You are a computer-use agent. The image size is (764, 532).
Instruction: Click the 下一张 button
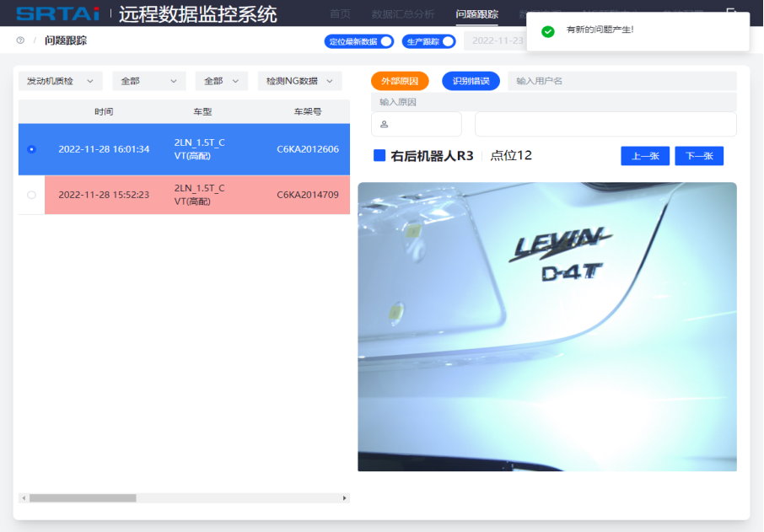click(699, 156)
